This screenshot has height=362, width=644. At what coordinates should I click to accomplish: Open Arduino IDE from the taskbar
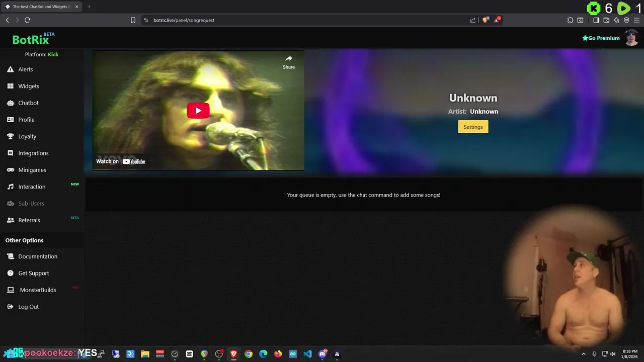click(293, 354)
